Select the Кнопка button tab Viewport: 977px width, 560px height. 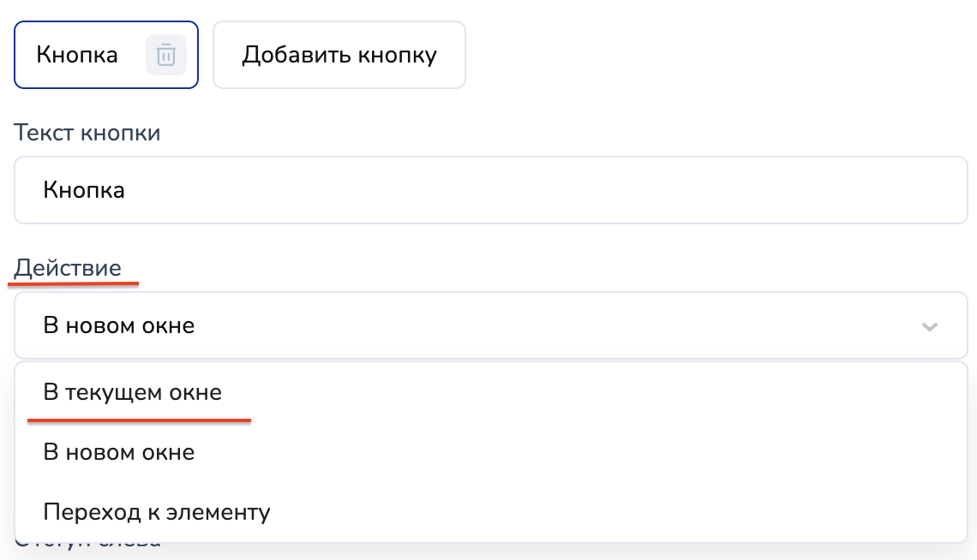tap(106, 55)
